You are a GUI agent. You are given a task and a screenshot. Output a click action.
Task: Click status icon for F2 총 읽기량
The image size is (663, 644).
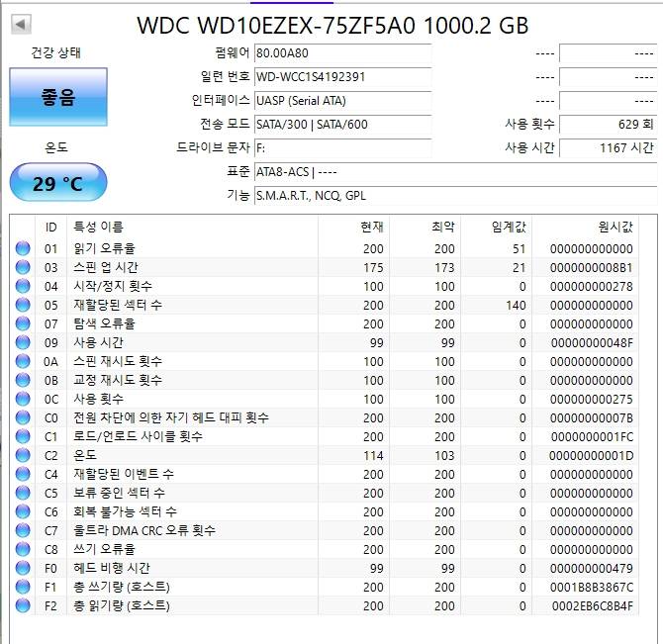23,605
